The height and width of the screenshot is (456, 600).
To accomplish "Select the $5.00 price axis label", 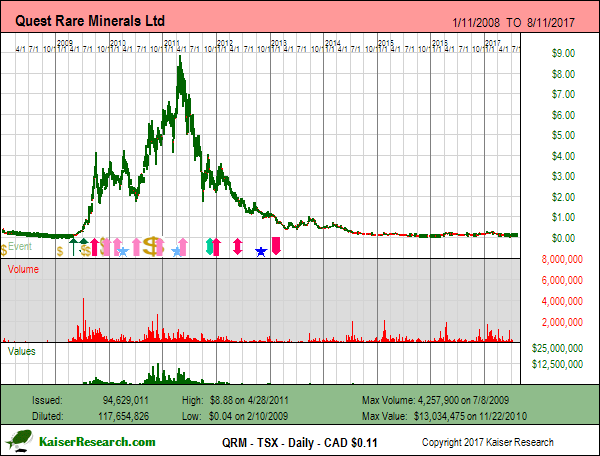I will (563, 135).
